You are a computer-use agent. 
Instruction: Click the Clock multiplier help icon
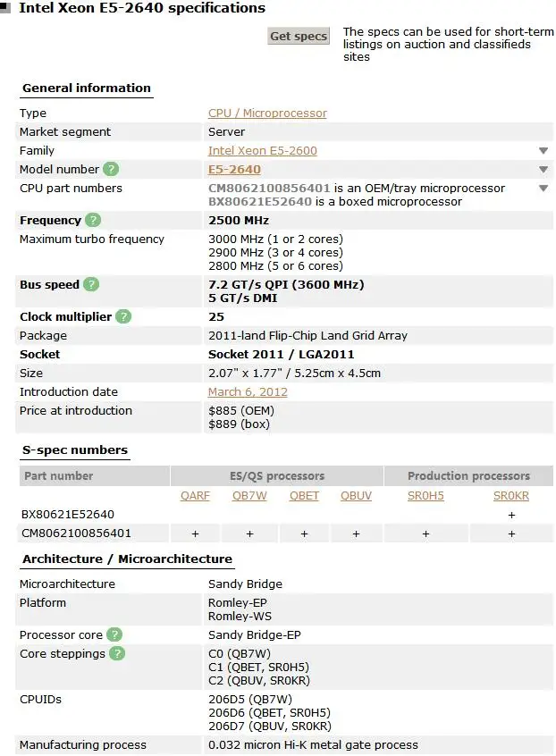click(123, 316)
